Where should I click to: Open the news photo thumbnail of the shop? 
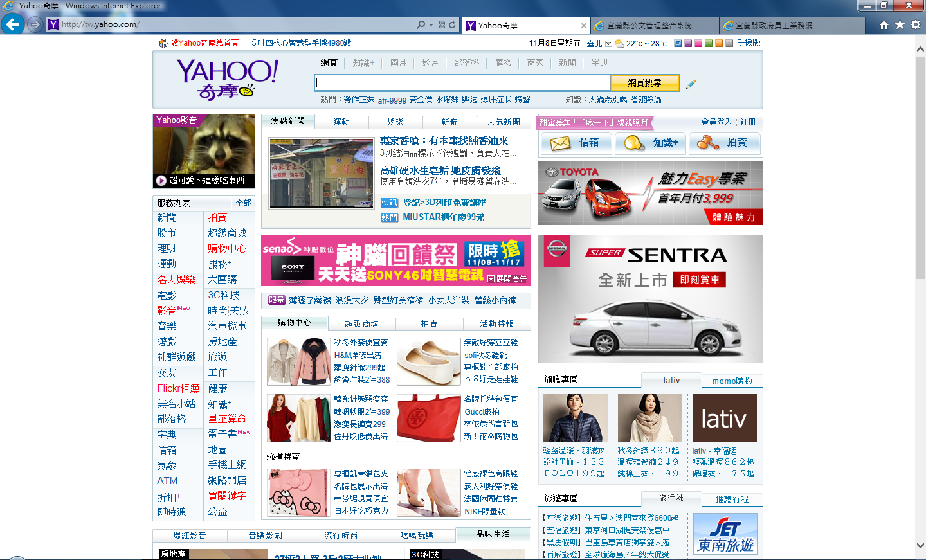click(x=322, y=173)
